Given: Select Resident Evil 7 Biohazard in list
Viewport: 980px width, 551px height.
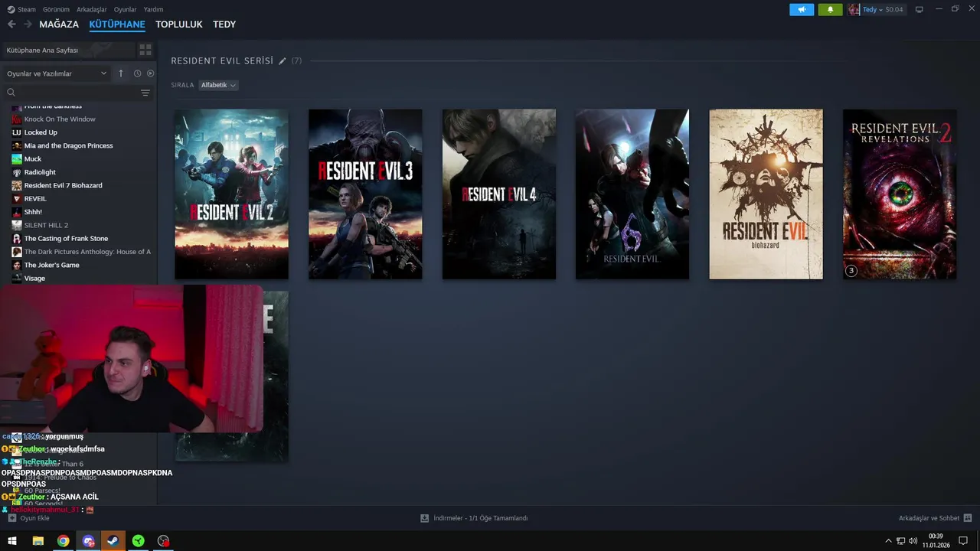Looking at the screenshot, I should coord(63,185).
